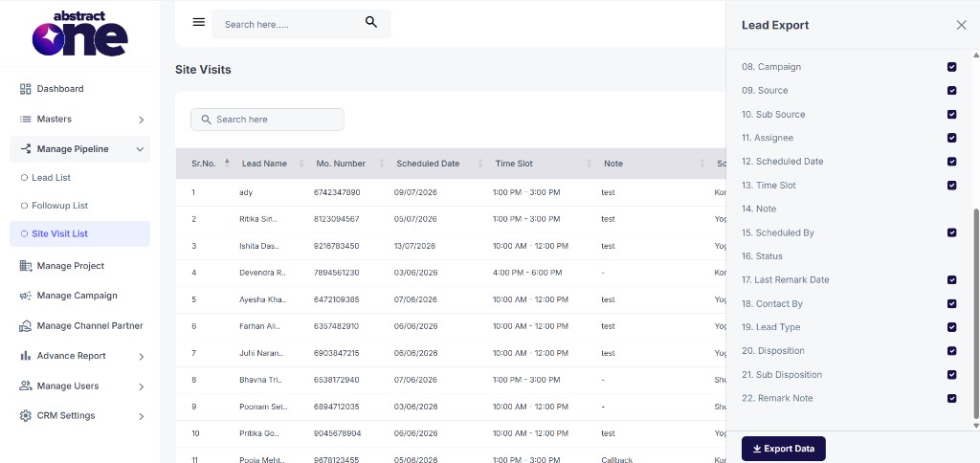Click lead name 'Ritika Sin..' cell

click(x=258, y=219)
